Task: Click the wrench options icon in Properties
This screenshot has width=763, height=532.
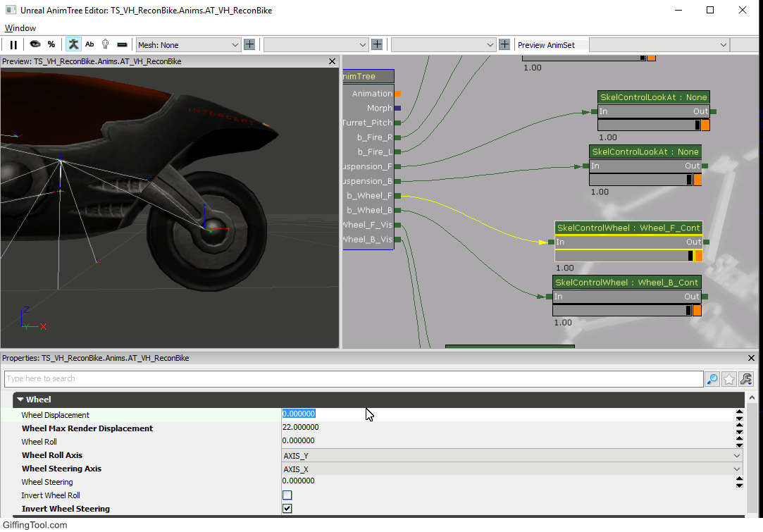Action: coord(746,378)
